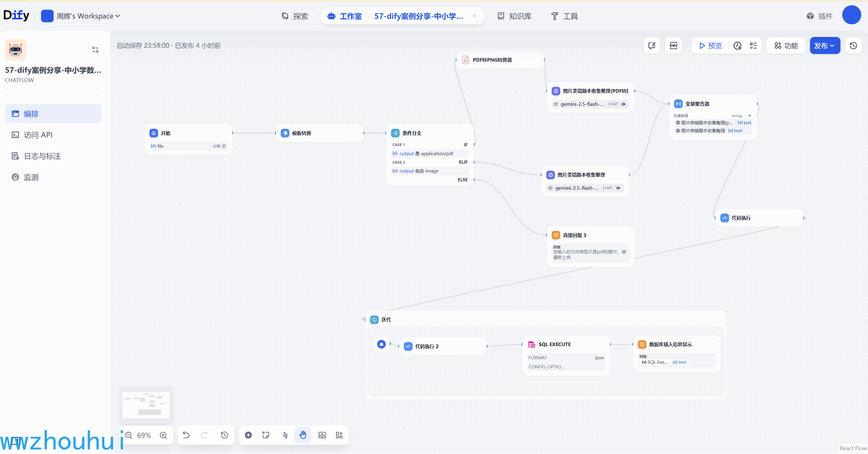Toggle vision eye on 图片类错题本收集整理 gemini model
Viewport: 868px width, 454px height.
[x=618, y=188]
